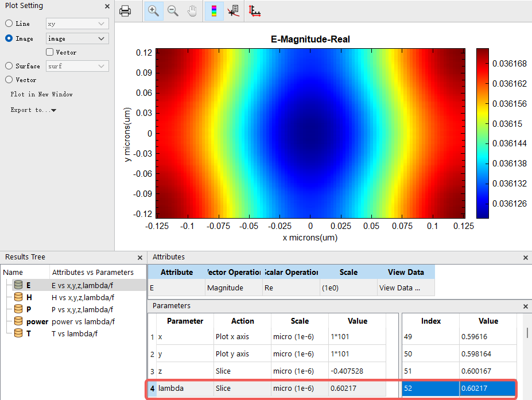Viewport: 532px width, 400px height.
Task: Change y parameter Plot y axis action
Action: [x=243, y=354]
